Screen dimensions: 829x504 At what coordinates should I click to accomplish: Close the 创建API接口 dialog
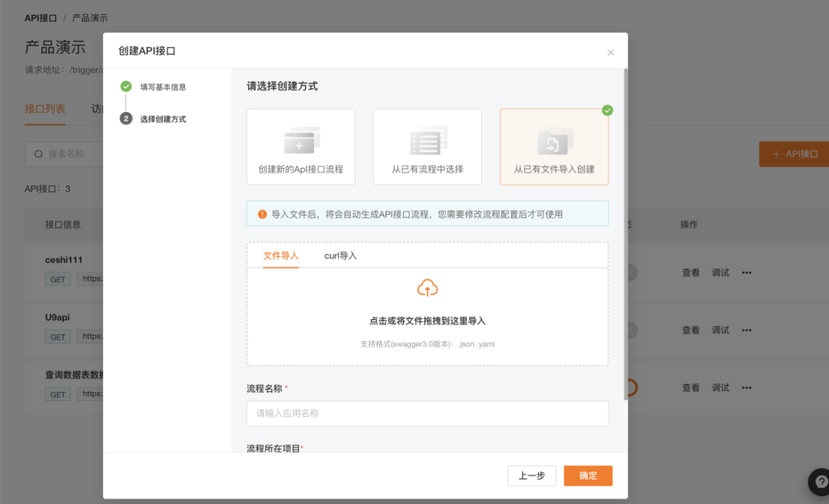[610, 52]
